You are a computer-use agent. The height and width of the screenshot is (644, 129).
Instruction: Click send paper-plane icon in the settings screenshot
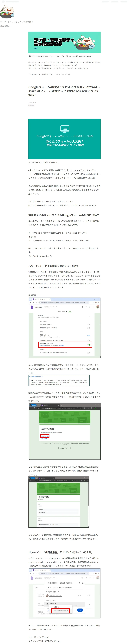point(90,307)
